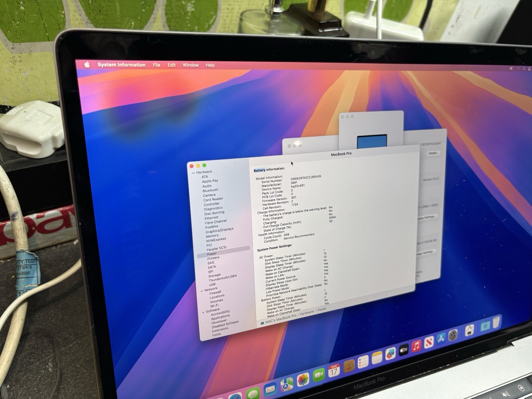The height and width of the screenshot is (399, 532).
Task: Open Contacts from the Dock
Action: pyautogui.click(x=349, y=367)
